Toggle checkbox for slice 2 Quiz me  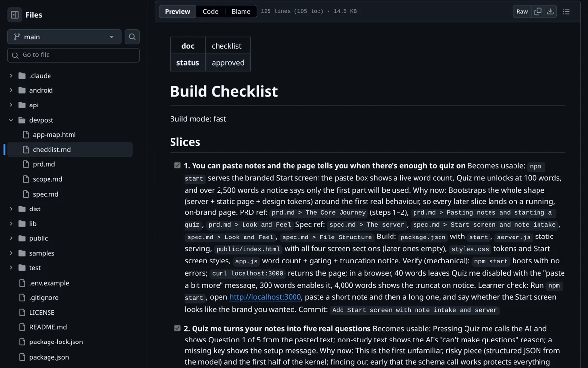click(x=177, y=328)
